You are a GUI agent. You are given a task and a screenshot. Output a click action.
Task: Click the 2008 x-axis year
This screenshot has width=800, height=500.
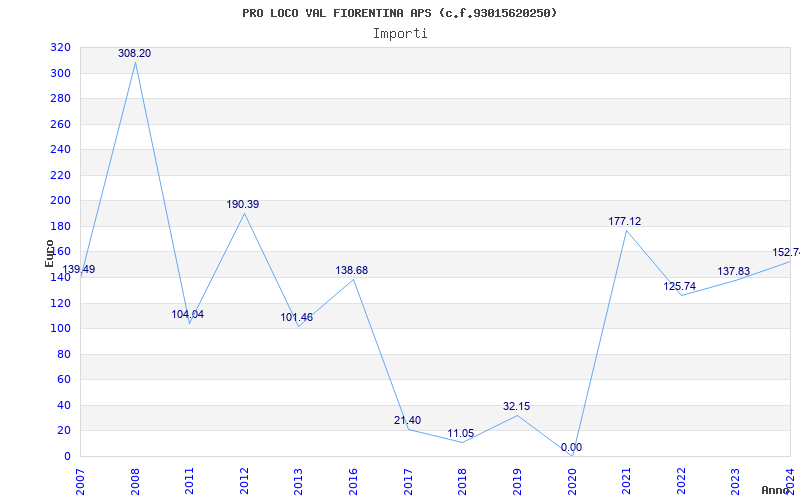(135, 481)
